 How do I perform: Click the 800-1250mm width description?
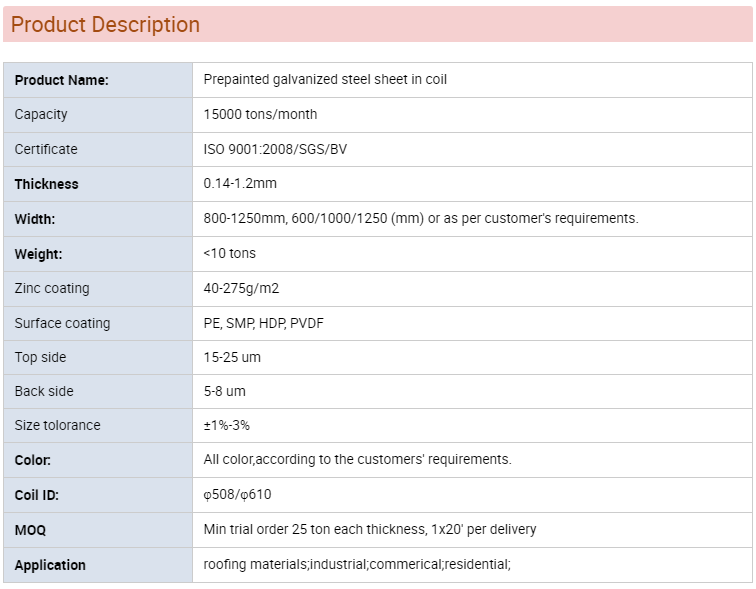pyautogui.click(x=421, y=218)
